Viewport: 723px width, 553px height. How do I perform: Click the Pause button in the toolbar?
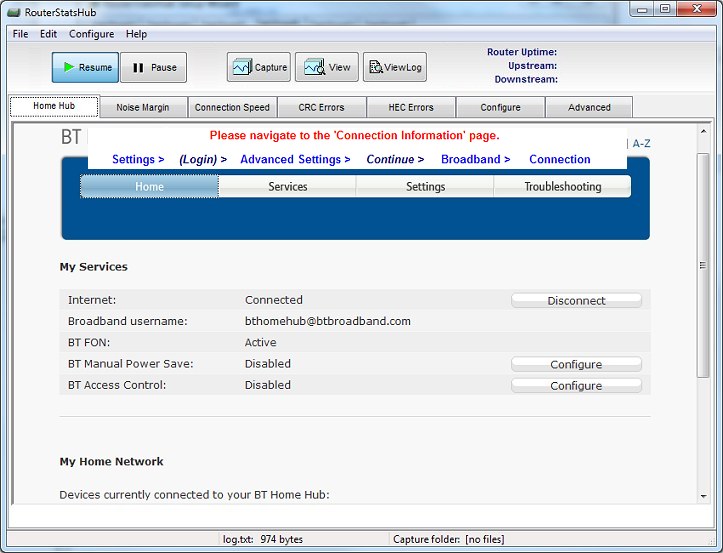153,68
